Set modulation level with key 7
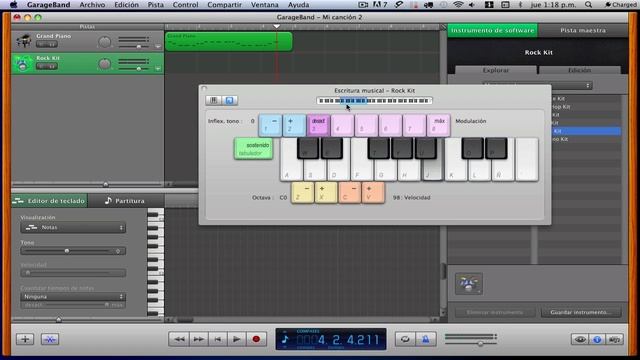The image size is (640, 360). coord(414,125)
